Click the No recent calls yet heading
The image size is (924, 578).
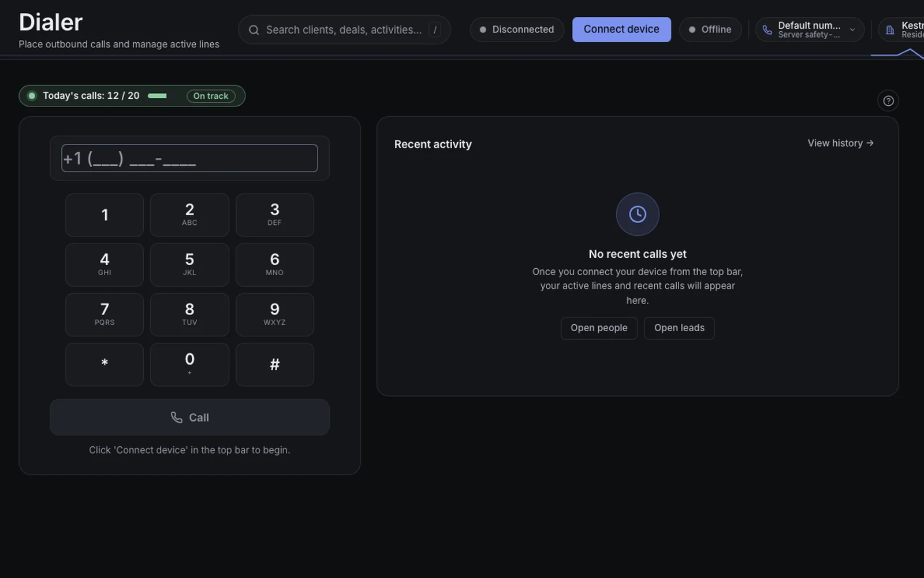[x=638, y=254]
